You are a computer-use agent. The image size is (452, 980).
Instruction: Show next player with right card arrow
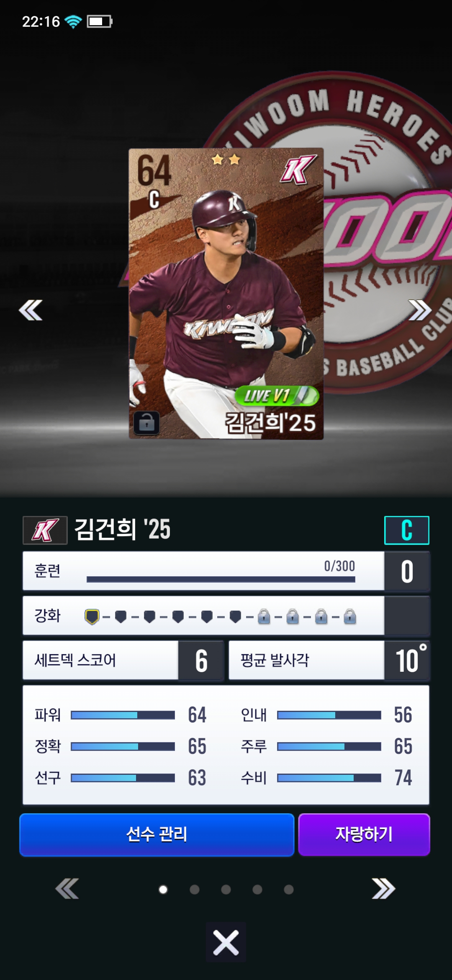pyautogui.click(x=420, y=310)
